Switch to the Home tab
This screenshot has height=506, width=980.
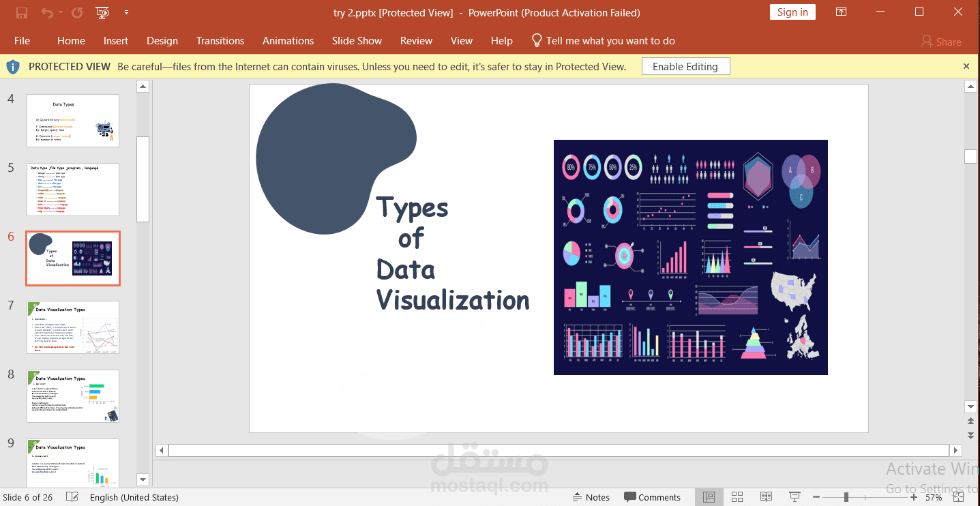[71, 41]
